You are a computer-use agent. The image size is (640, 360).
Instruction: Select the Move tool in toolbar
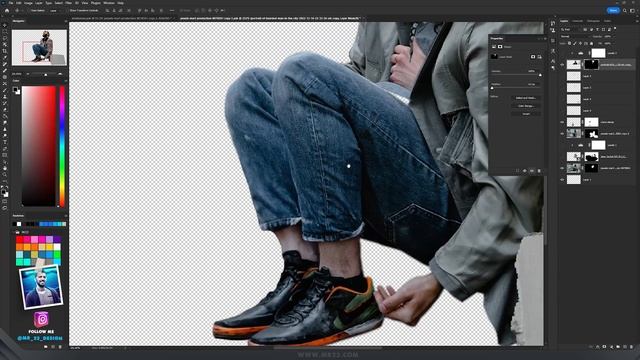pyautogui.click(x=5, y=25)
